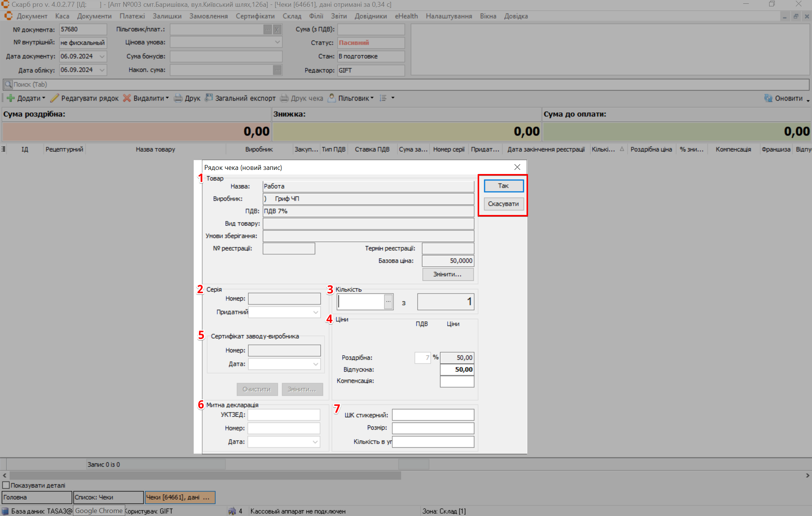Expand the Придатний date dropdown
812x516 pixels.
click(316, 312)
